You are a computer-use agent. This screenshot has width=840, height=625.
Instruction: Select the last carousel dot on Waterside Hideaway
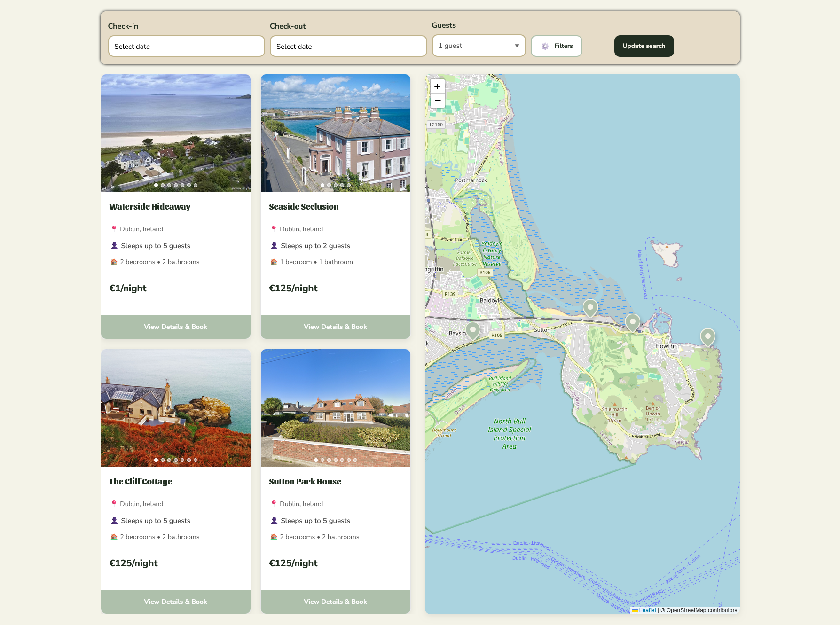pyautogui.click(x=196, y=185)
